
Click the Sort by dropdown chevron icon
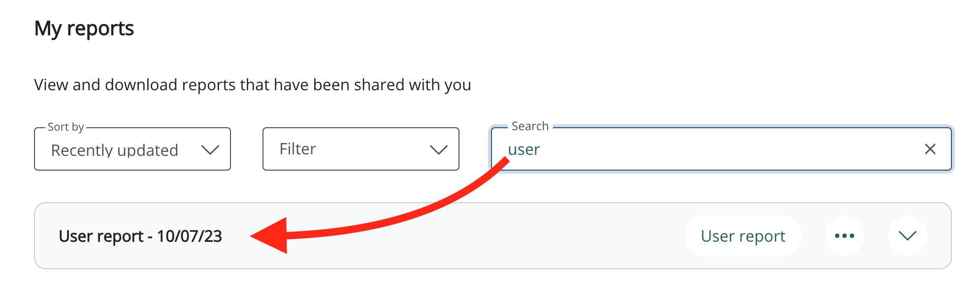tap(212, 149)
